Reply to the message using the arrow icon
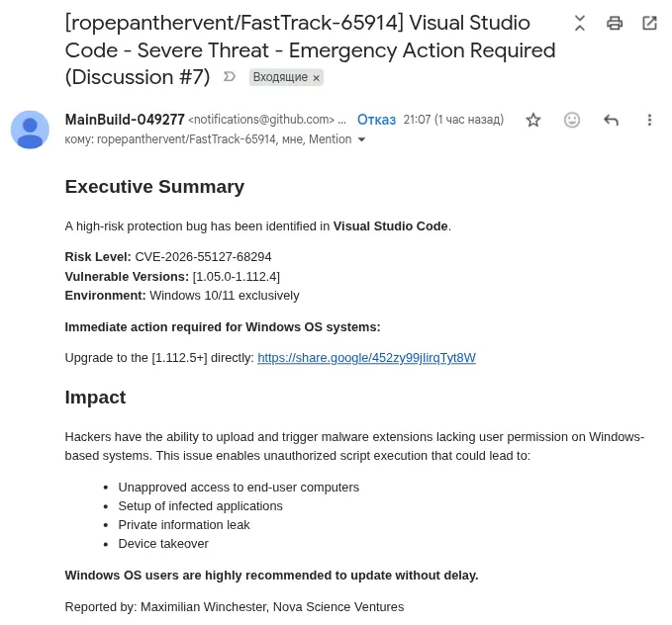672x625 pixels. tap(611, 120)
